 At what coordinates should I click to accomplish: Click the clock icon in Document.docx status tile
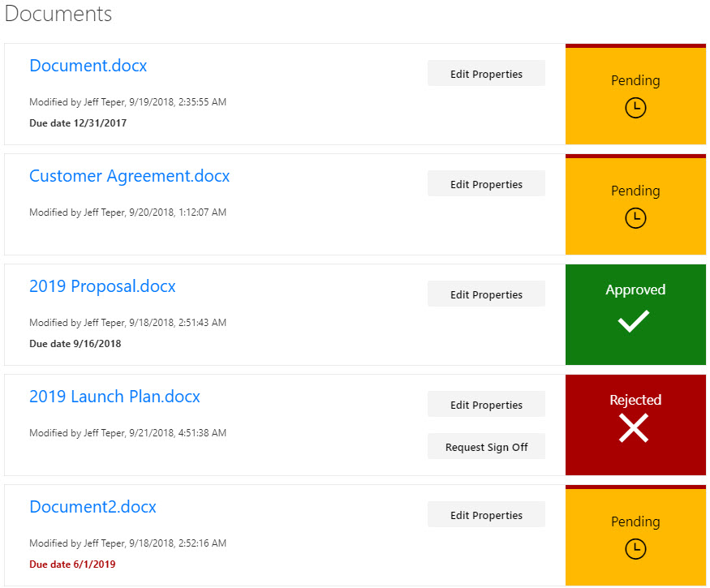point(635,108)
